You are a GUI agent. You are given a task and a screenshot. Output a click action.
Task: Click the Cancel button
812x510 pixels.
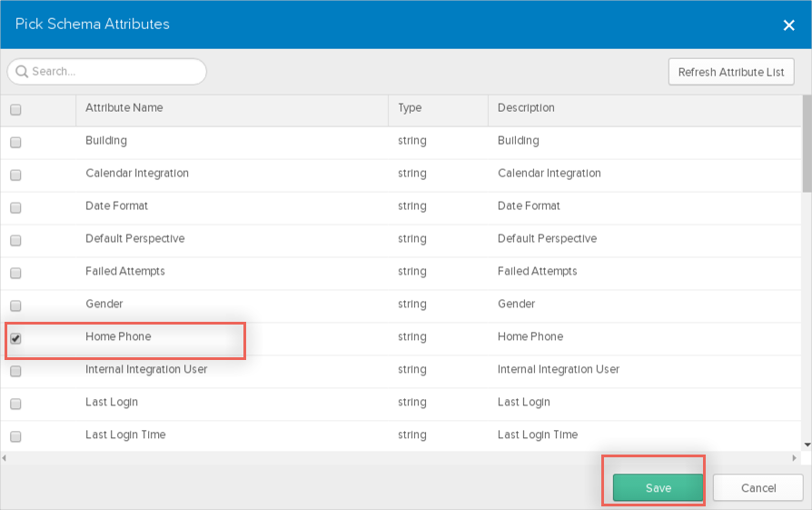[x=758, y=488]
